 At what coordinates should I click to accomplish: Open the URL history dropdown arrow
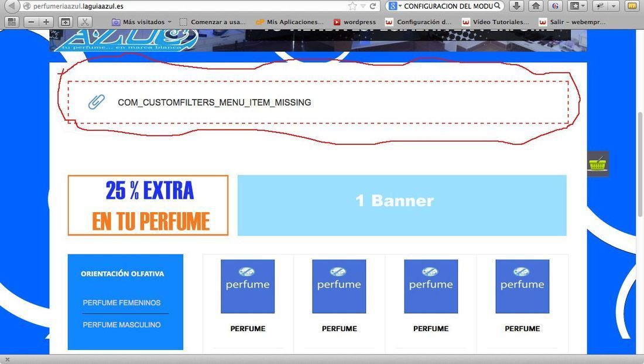pos(363,6)
